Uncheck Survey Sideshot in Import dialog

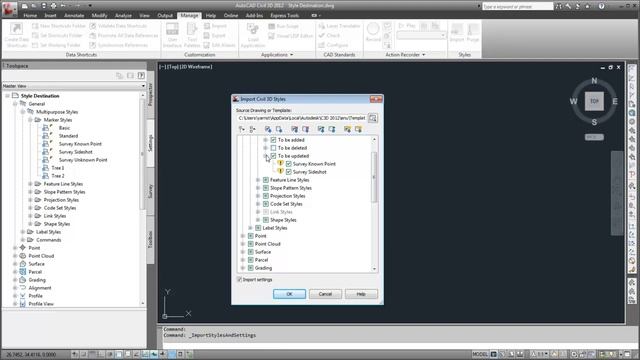[289, 172]
